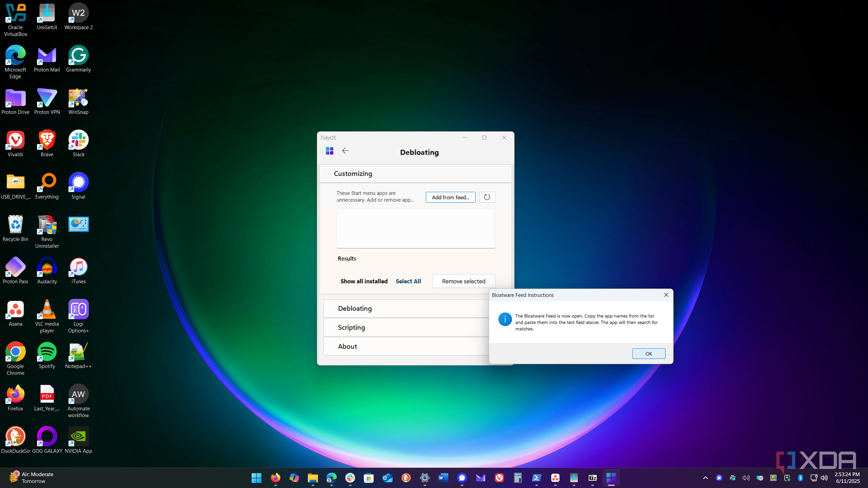Click the app names text field
Screen dimensions: 868x488
click(416, 229)
